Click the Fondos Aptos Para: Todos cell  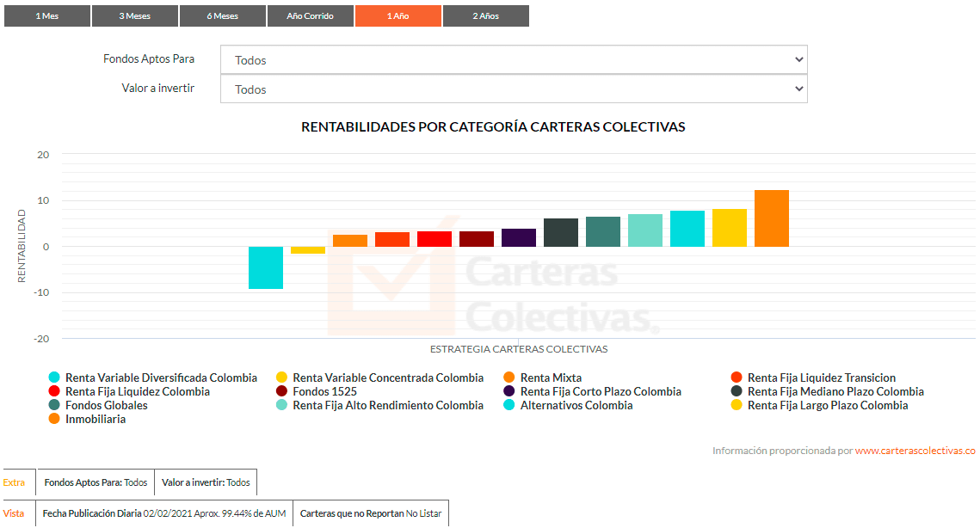pos(96,482)
